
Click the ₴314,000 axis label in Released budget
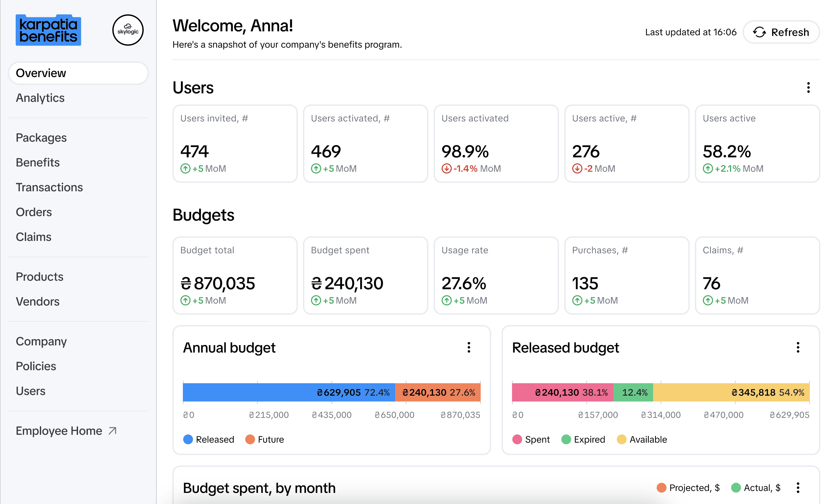pyautogui.click(x=661, y=415)
